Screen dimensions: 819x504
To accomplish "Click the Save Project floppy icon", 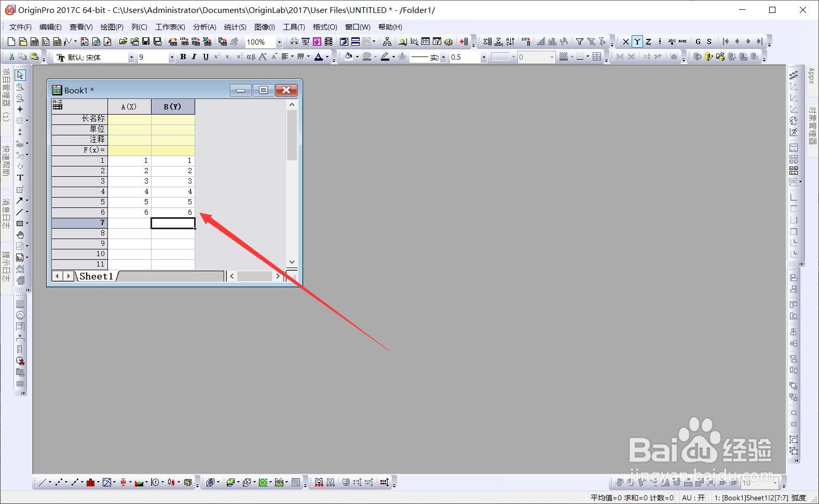I will (x=146, y=41).
